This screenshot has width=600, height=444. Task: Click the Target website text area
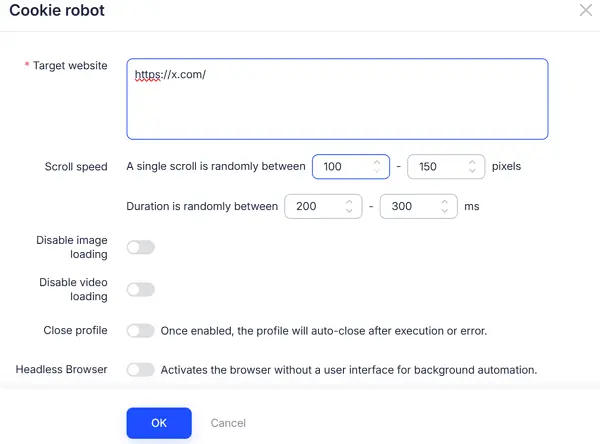337,98
